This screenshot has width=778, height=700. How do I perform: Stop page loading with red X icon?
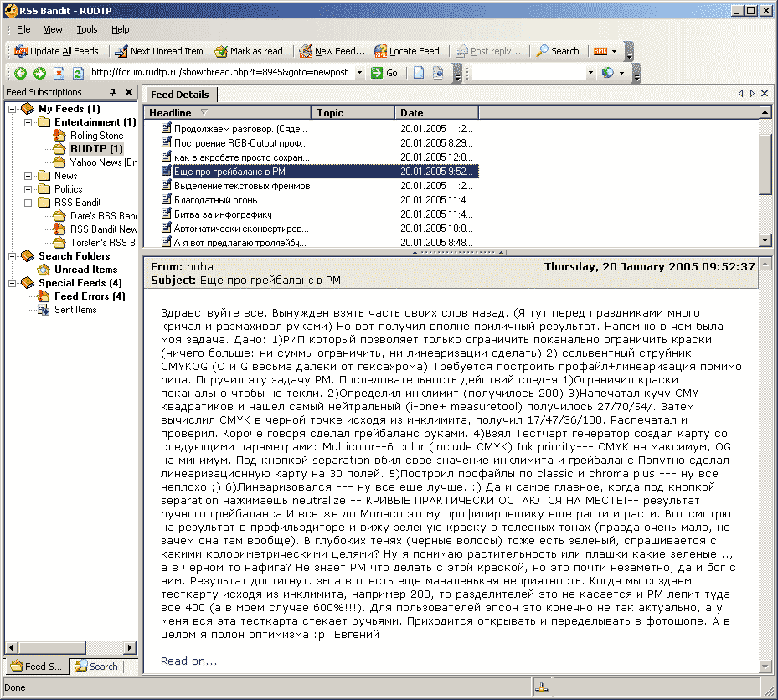point(59,73)
